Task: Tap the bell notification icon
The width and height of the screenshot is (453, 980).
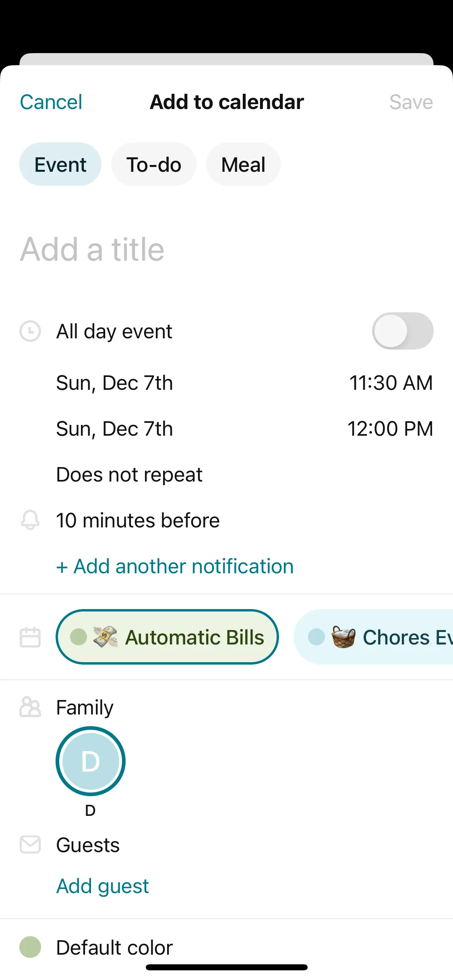Action: click(x=30, y=520)
